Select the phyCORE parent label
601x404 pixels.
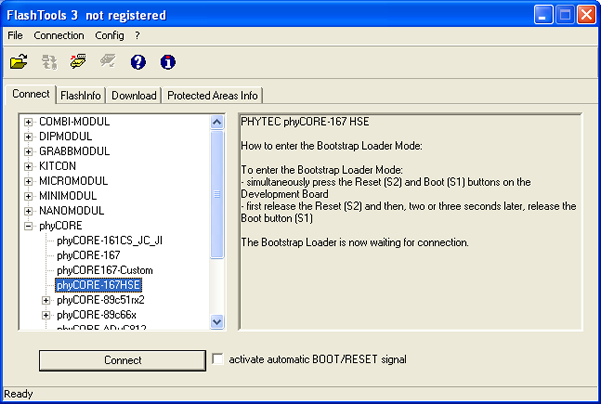click(x=61, y=225)
